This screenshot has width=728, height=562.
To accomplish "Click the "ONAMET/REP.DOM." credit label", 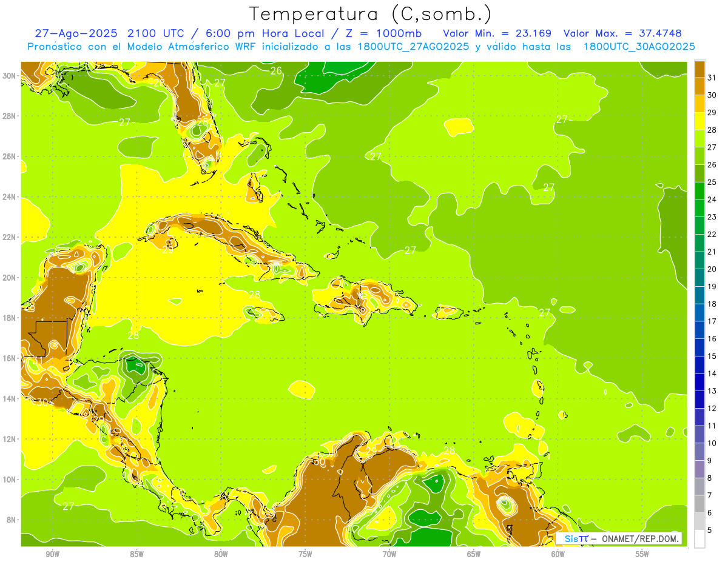I will pyautogui.click(x=639, y=538).
